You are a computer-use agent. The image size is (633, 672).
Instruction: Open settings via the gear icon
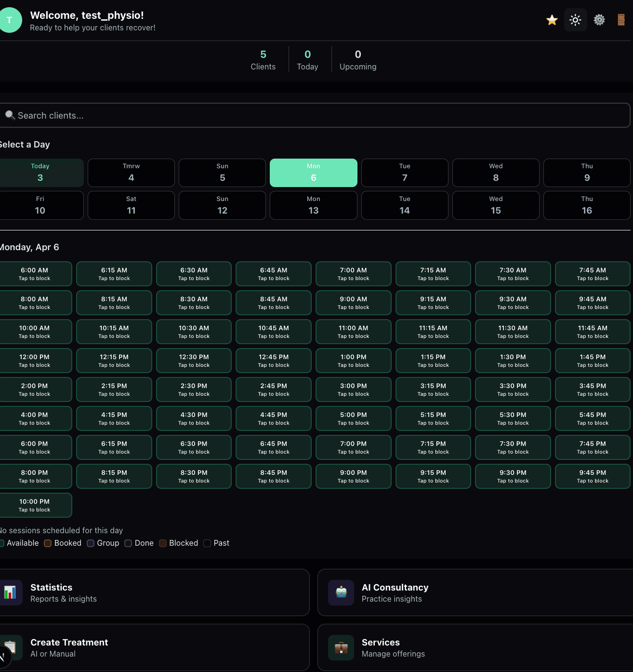coord(599,20)
